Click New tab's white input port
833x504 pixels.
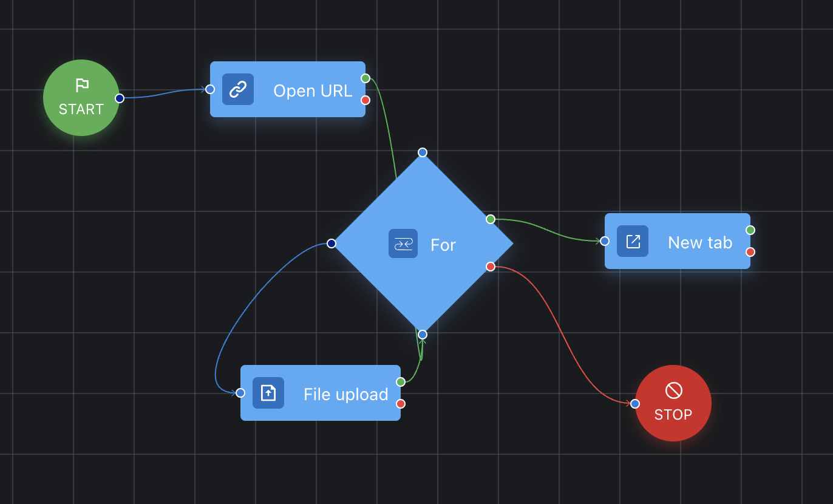pos(605,241)
